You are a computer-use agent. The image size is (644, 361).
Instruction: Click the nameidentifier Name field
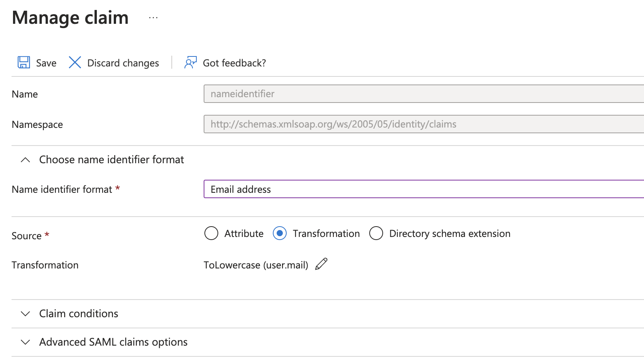point(423,94)
